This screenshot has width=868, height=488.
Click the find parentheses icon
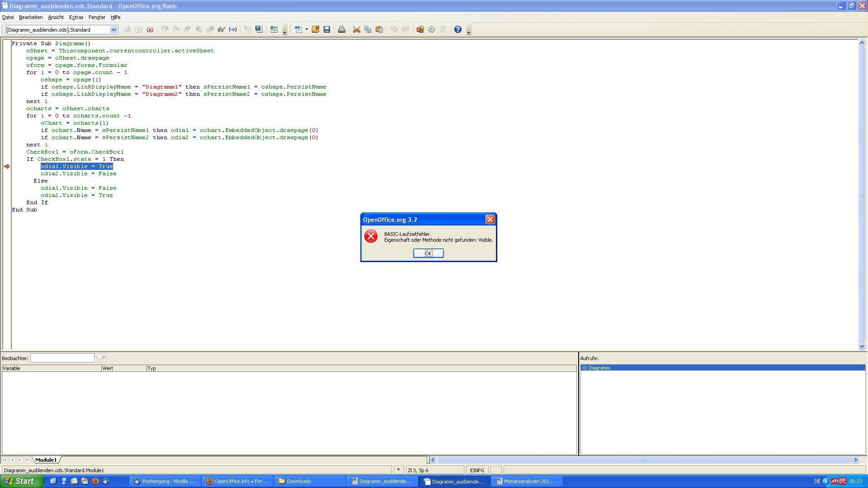click(x=233, y=30)
